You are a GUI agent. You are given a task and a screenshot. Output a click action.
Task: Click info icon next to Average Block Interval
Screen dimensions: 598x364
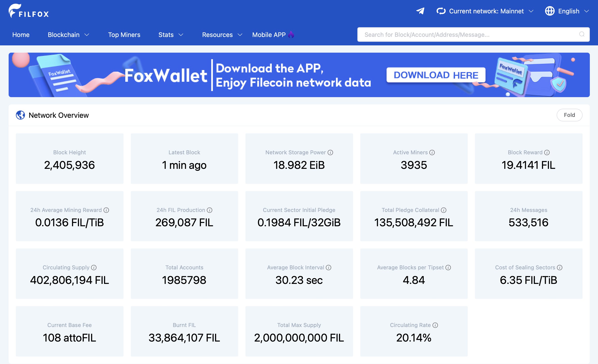click(328, 267)
